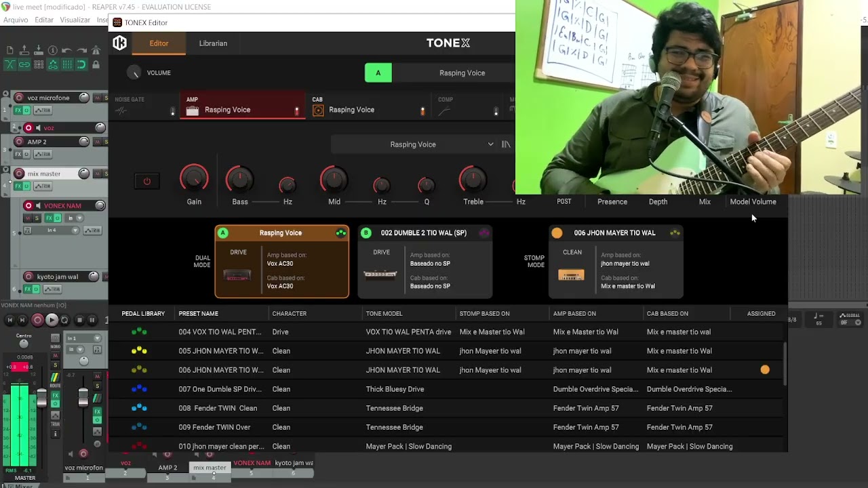Select slot B 002 DUMBLE 2 TIO WAL card

(425, 262)
